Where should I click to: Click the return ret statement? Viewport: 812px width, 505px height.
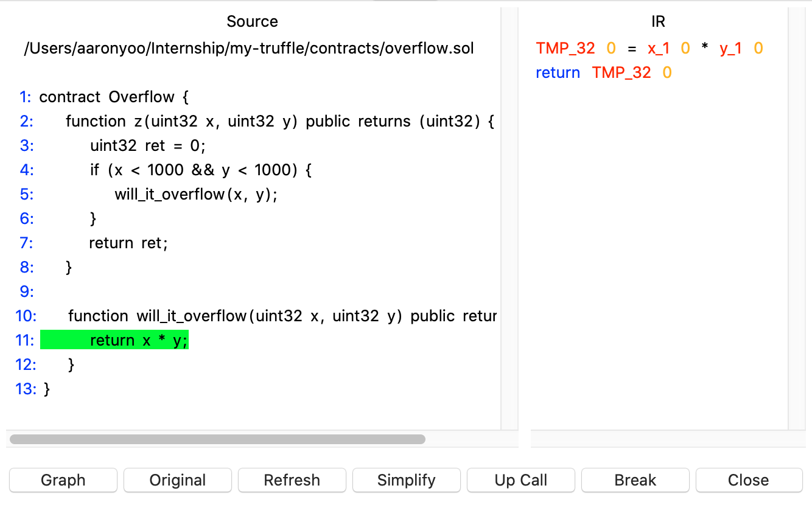point(128,243)
